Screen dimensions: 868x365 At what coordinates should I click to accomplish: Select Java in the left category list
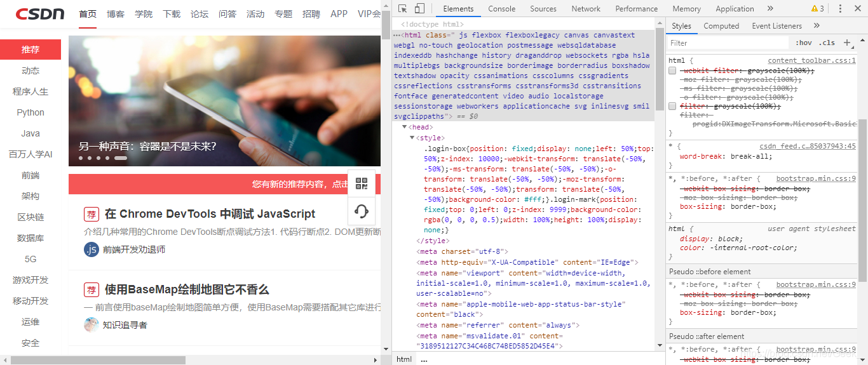pos(31,133)
